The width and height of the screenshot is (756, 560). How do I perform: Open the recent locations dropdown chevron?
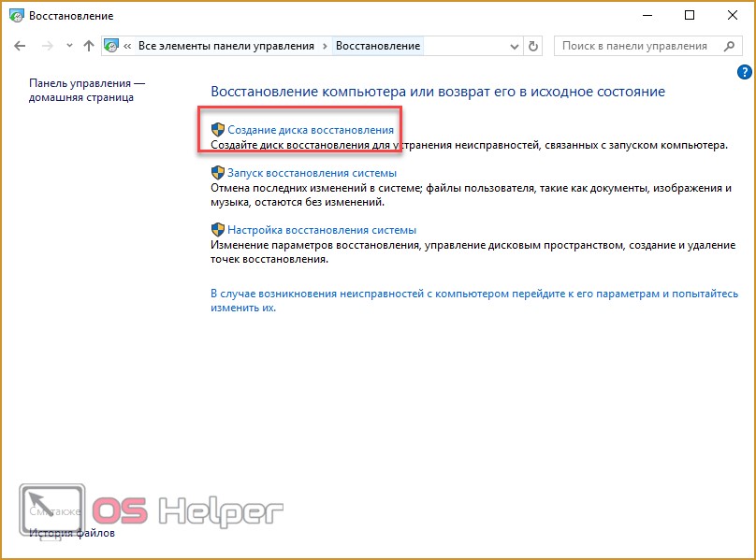point(69,46)
